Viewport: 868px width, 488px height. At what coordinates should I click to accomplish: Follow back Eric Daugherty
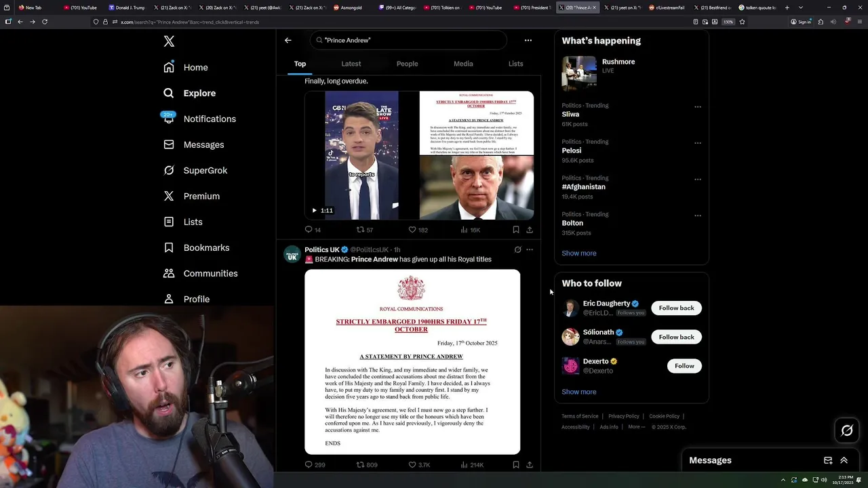676,308
